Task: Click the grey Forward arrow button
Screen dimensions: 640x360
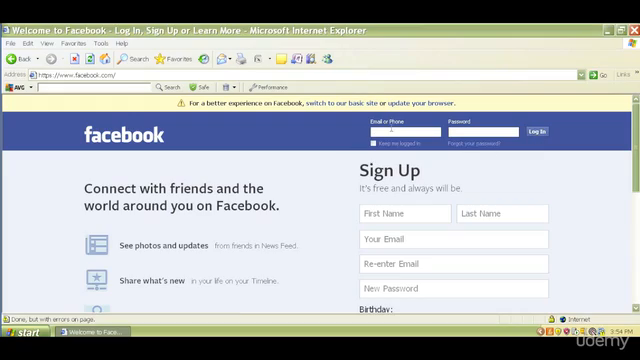Action: click(51, 59)
